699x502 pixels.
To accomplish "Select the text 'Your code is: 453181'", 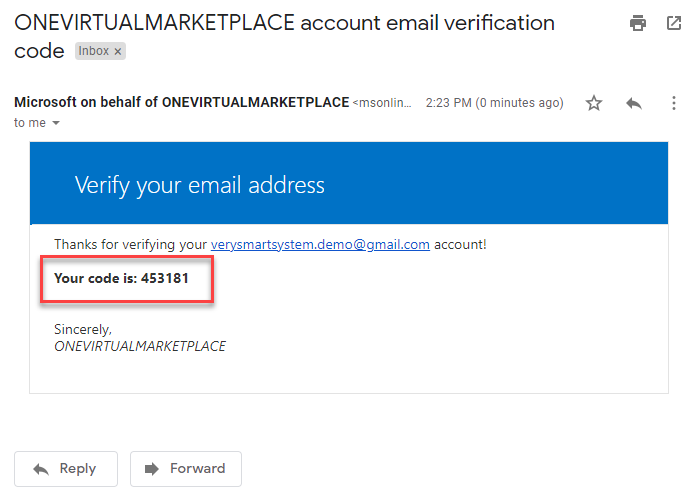I will click(x=121, y=278).
